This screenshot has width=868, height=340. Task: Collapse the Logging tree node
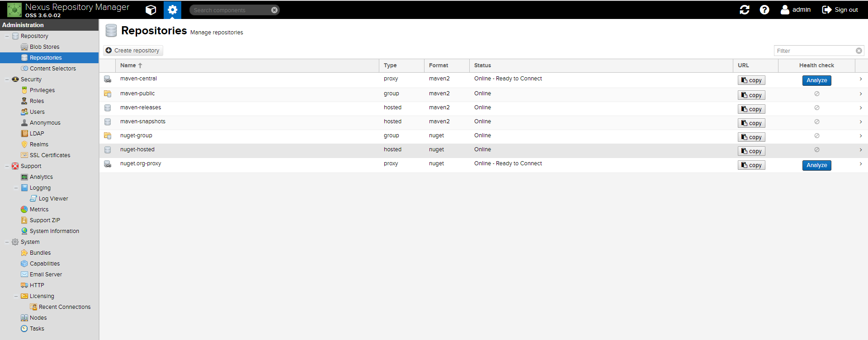[16, 188]
